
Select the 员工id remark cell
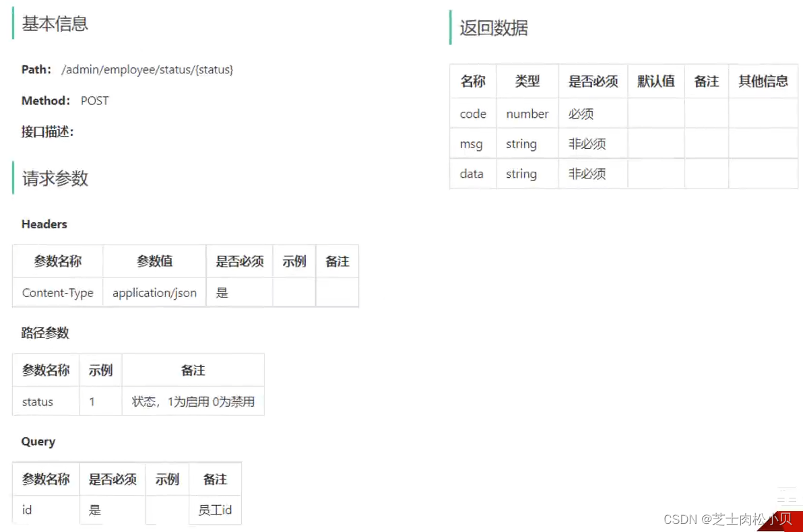pyautogui.click(x=215, y=510)
